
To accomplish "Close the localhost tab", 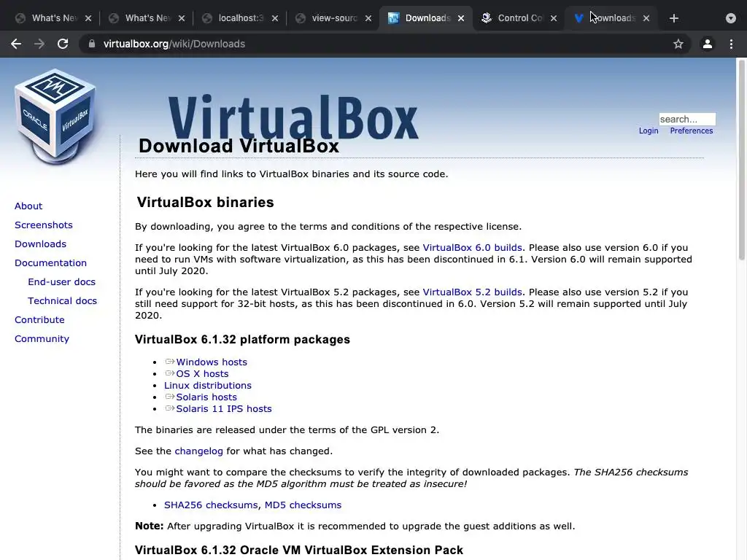I will tap(275, 18).
